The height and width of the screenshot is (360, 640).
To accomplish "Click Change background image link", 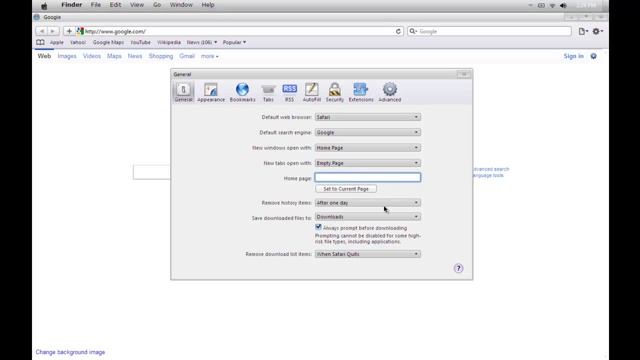I will click(x=70, y=352).
